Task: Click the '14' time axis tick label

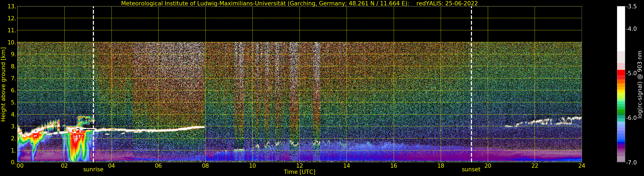Action: [347, 166]
